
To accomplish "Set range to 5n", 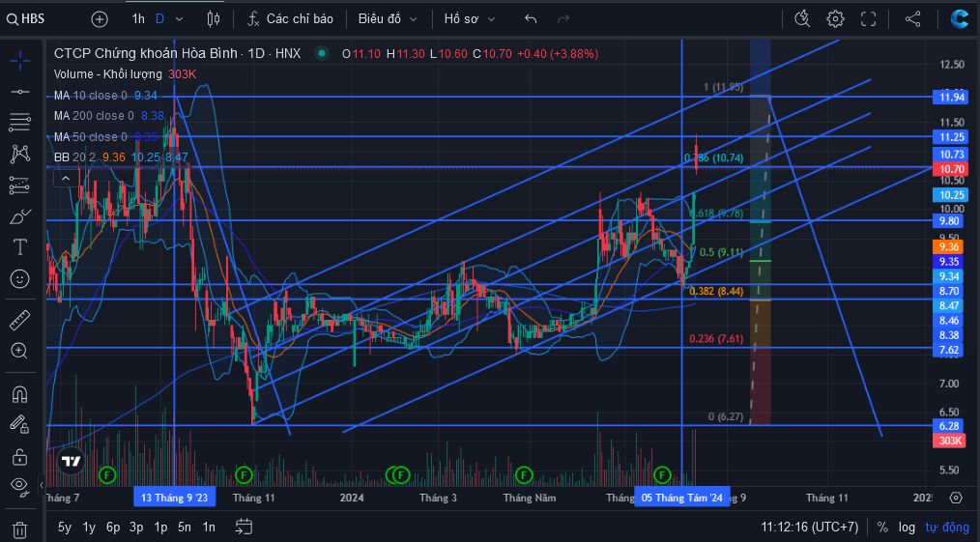I will coord(185,527).
